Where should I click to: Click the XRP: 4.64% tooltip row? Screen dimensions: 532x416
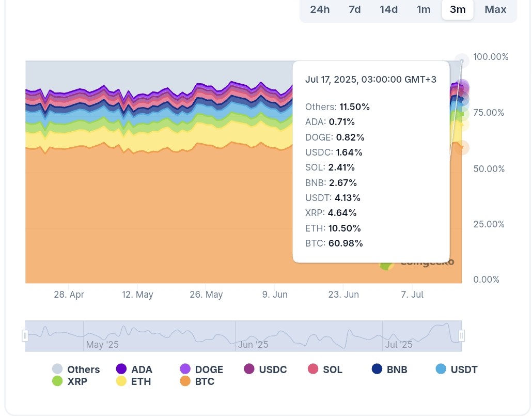click(331, 212)
